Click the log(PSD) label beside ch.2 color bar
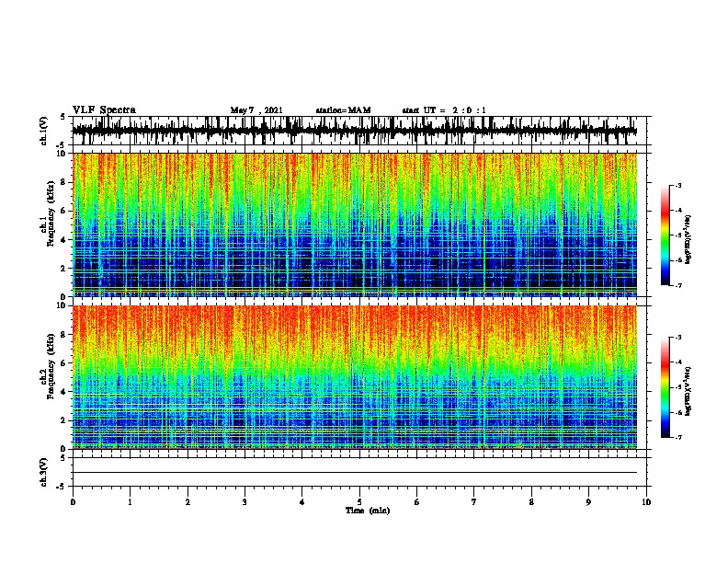Screen dimensions: 728x563 [x=688, y=391]
